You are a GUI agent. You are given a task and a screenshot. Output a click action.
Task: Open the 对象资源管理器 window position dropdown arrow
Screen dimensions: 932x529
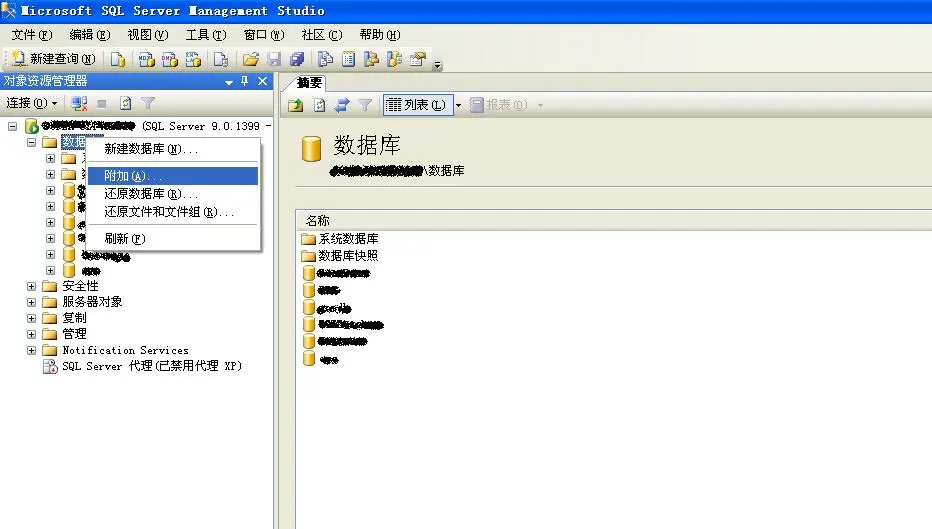tap(228, 82)
